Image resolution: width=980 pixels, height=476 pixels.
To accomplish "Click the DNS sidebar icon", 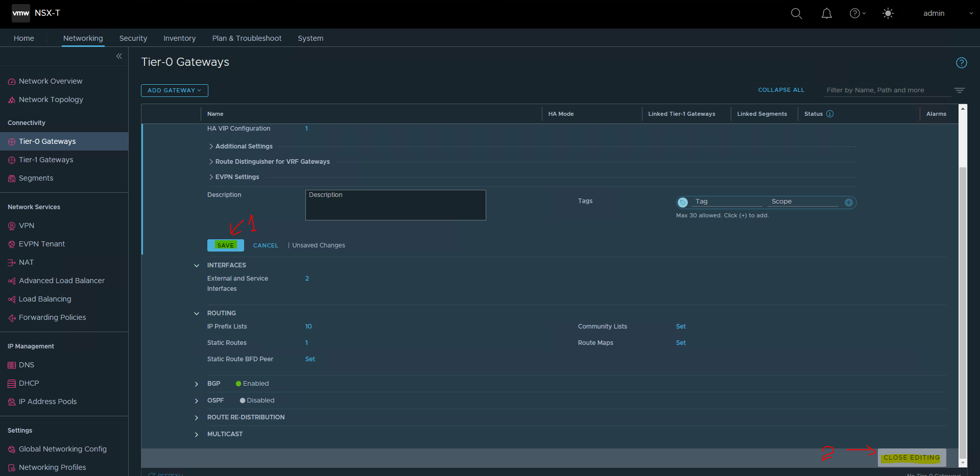I will click(12, 365).
